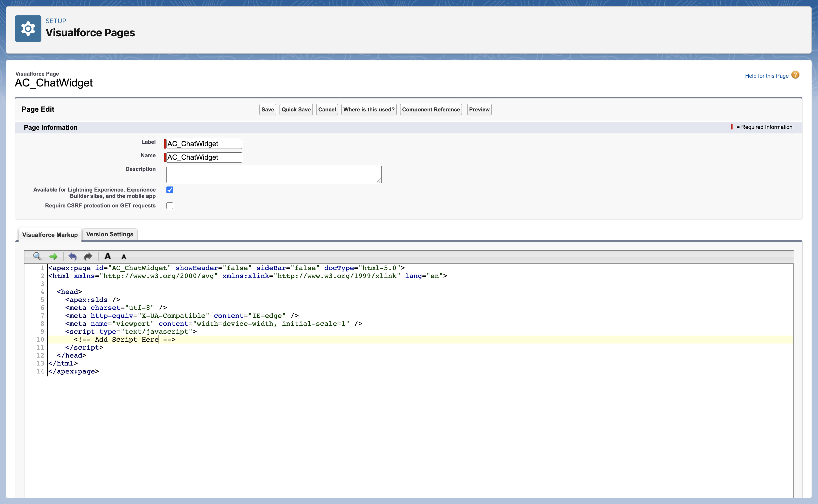The height and width of the screenshot is (504, 818).
Task: Click into the Name input field
Action: point(204,157)
